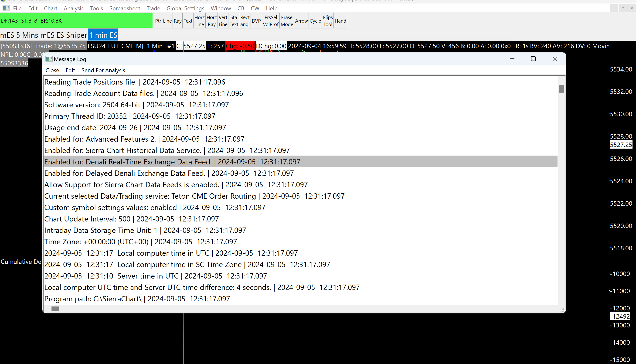The width and height of the screenshot is (636, 364).
Task: Click the Message Log window resize grip
Action: pyautogui.click(x=562, y=310)
